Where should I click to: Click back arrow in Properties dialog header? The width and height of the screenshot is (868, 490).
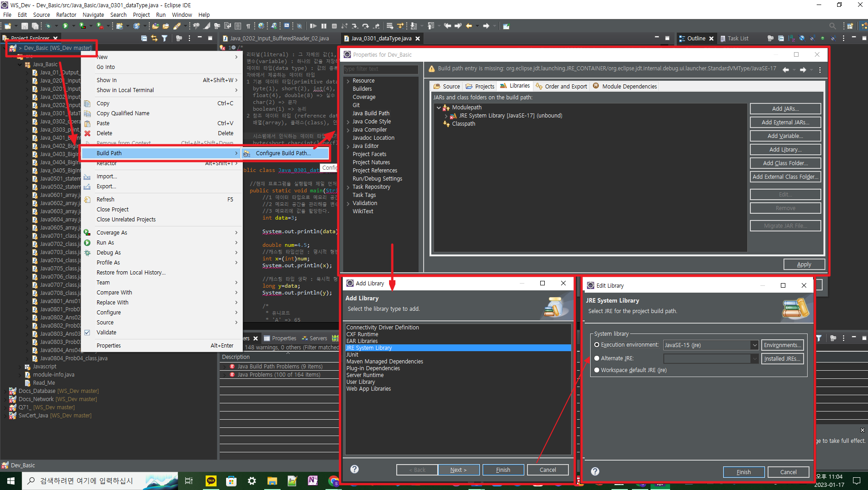point(786,70)
